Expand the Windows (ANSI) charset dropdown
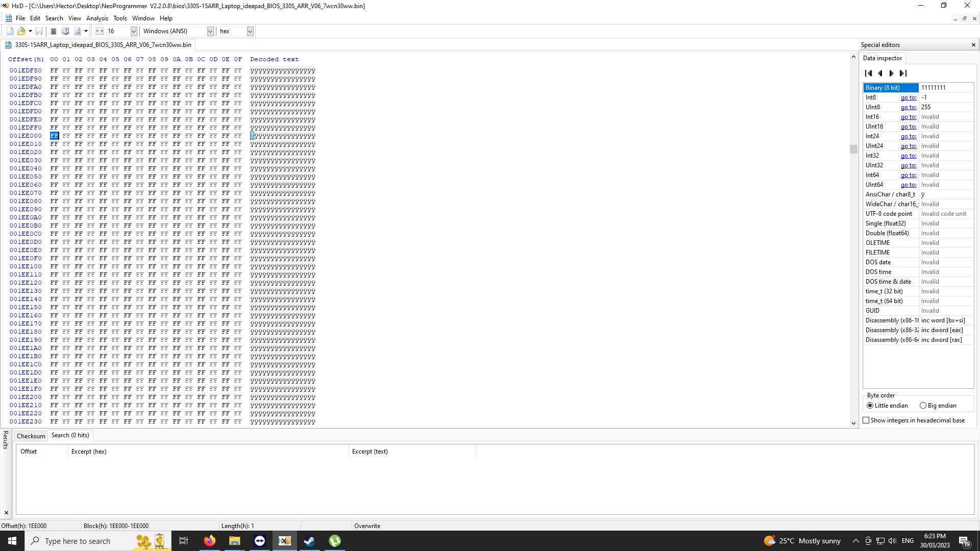Viewport: 980px width, 551px height. [x=210, y=31]
